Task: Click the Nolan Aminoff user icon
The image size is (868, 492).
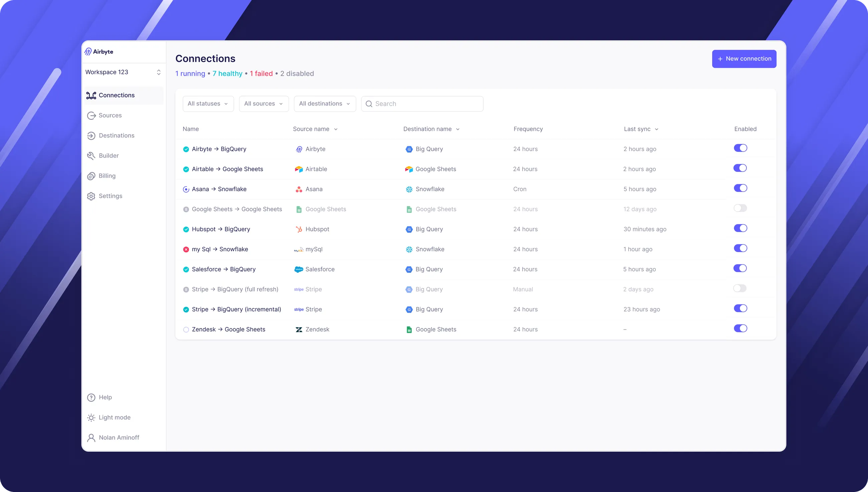Action: tap(91, 438)
